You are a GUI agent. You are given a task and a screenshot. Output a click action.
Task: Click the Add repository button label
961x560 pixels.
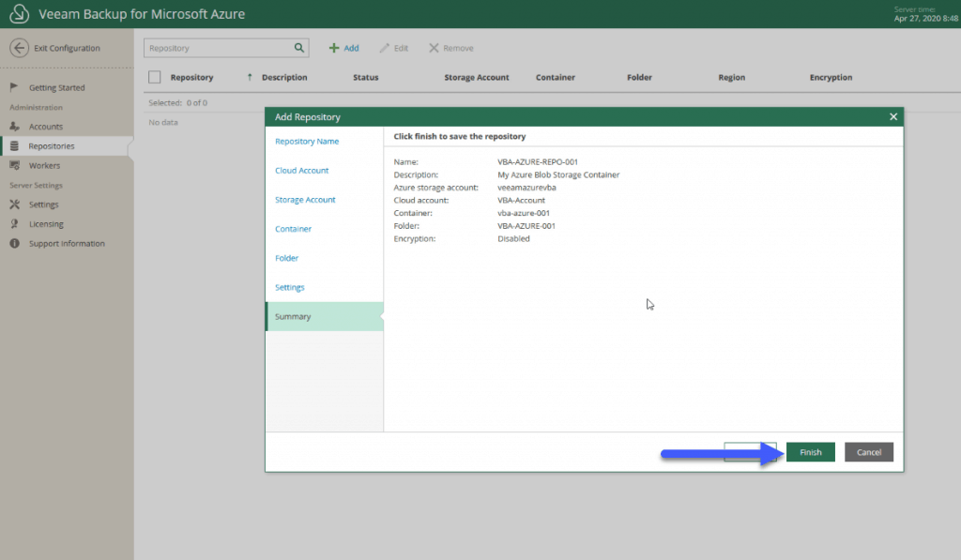(351, 48)
